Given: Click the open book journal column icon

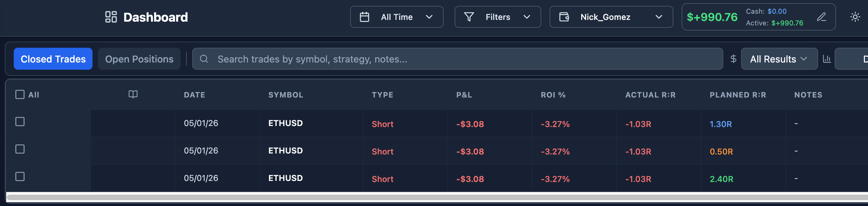Looking at the screenshot, I should pos(133,94).
